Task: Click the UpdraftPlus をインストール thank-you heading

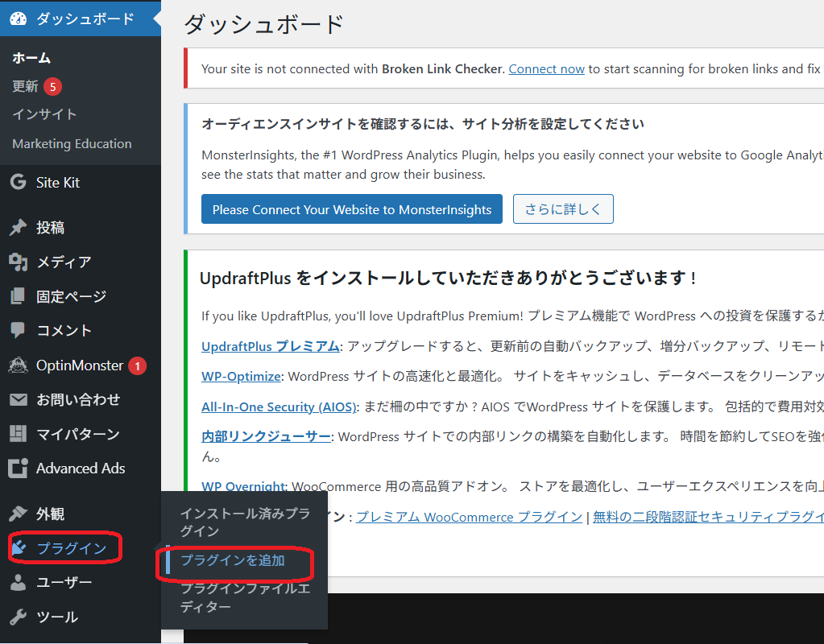Action: click(449, 278)
